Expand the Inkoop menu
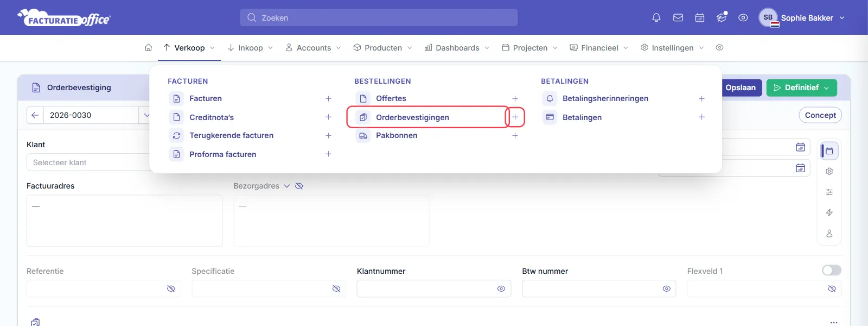The width and height of the screenshot is (868, 326). (x=250, y=48)
